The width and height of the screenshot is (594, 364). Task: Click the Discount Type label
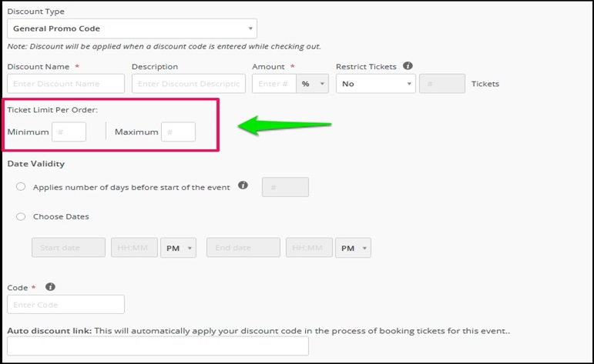click(35, 12)
